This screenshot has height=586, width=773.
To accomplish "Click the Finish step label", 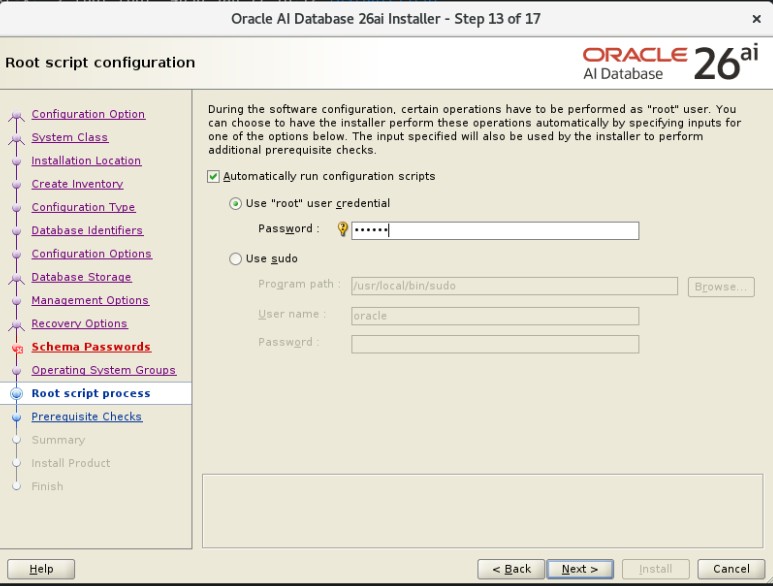I will pyautogui.click(x=47, y=486).
